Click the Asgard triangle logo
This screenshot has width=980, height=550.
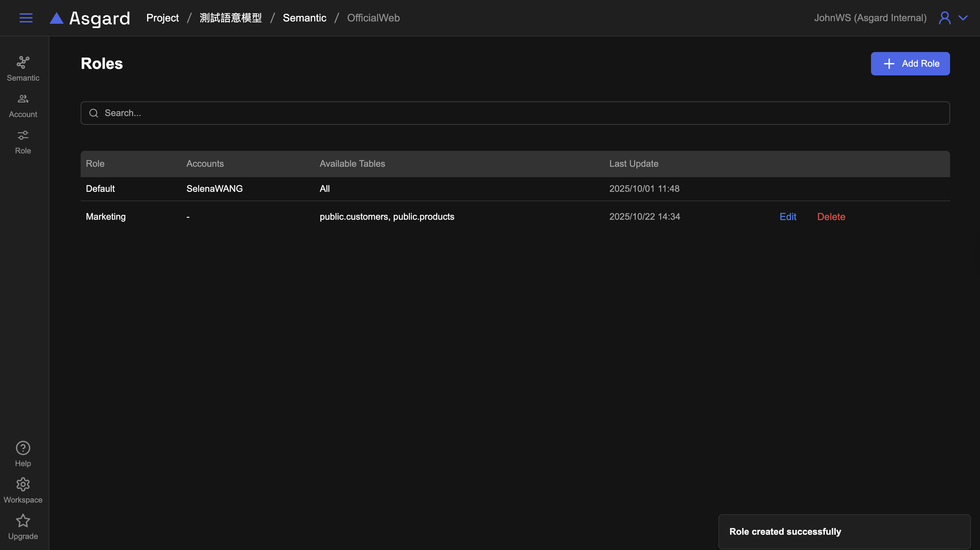point(57,18)
